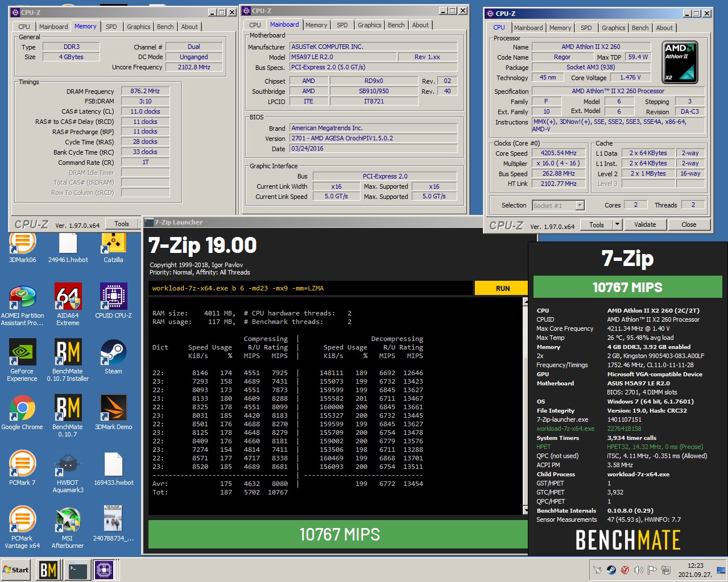Click the 7-Zip launcher console taskbar icon
Viewport: 728px width, 582px height.
click(76, 569)
